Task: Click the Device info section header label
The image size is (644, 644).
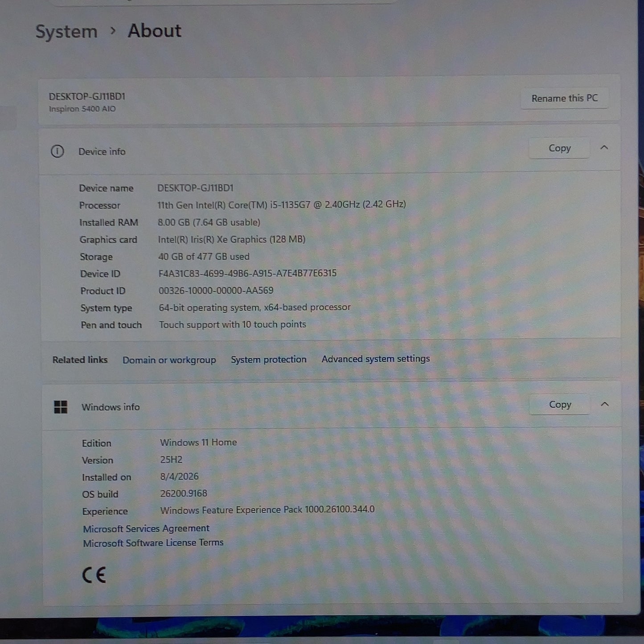Action: point(102,152)
